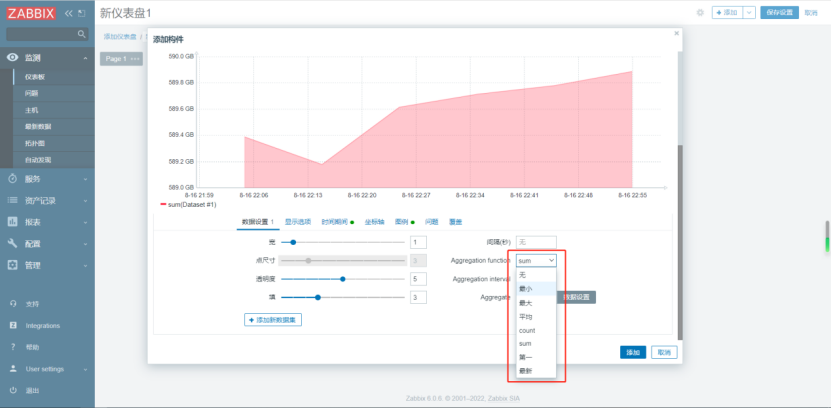
Task: Expand the 服务 menu chevron
Action: pos(85,180)
